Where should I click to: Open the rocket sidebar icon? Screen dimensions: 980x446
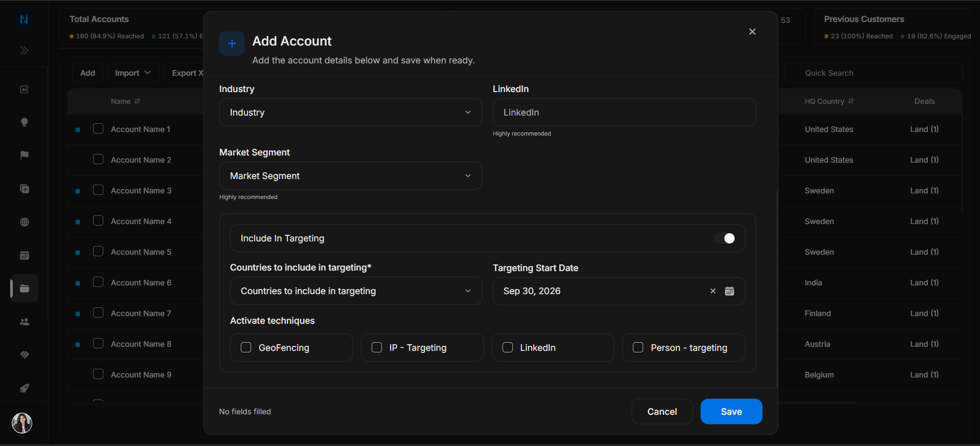point(24,388)
